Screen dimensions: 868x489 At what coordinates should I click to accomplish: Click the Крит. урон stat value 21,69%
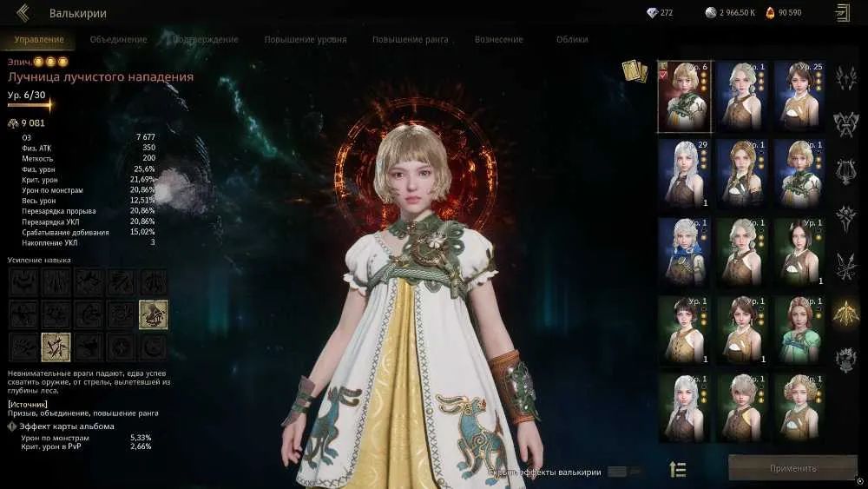click(x=143, y=180)
